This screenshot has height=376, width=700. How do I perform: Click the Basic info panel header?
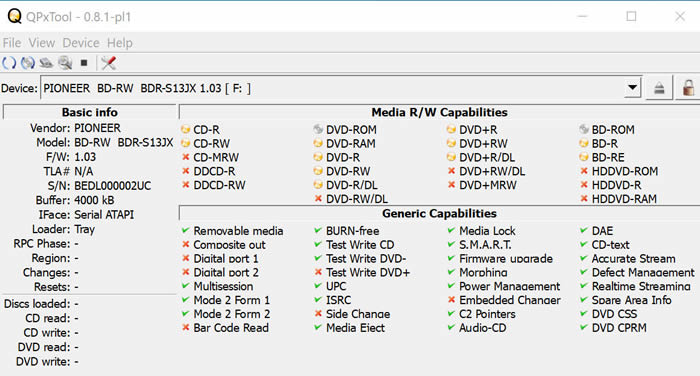click(89, 112)
